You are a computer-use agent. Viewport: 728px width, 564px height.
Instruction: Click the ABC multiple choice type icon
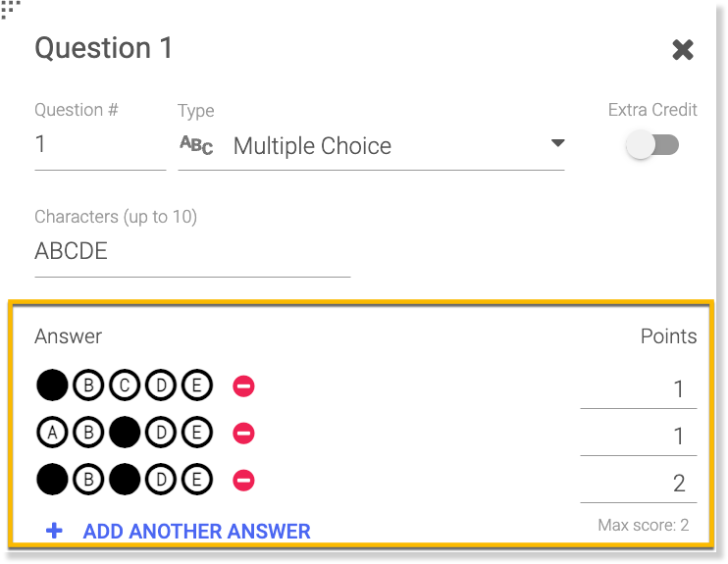tap(196, 145)
